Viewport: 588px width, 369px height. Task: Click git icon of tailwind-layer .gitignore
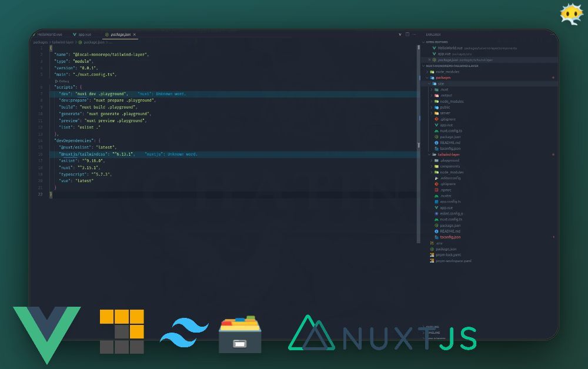click(436, 184)
